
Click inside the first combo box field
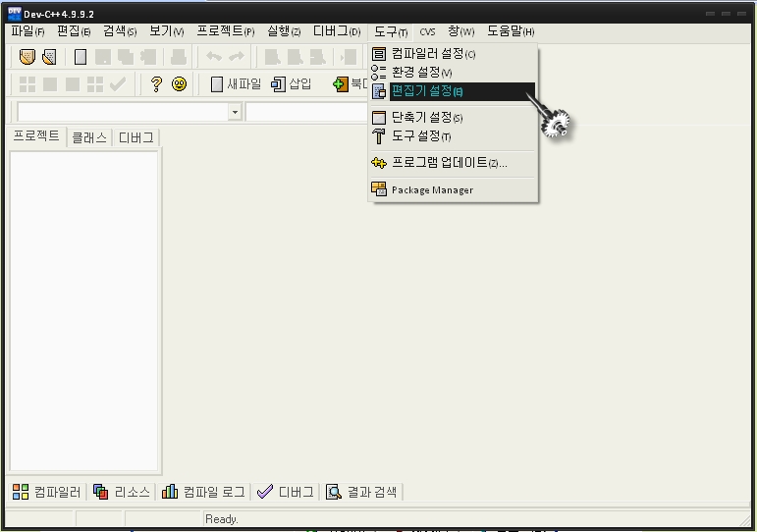pyautogui.click(x=123, y=112)
